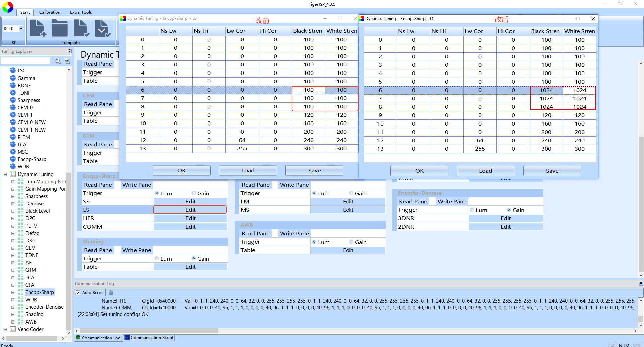Screen dimensions: 644x347
Task: Click the new template file-plus icon
Action: click(38, 28)
